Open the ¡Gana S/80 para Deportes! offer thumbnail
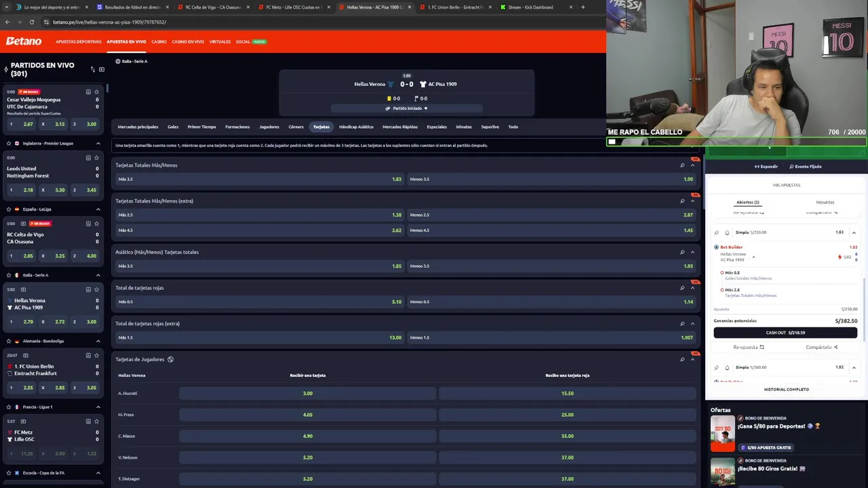868x488 pixels. tap(723, 433)
